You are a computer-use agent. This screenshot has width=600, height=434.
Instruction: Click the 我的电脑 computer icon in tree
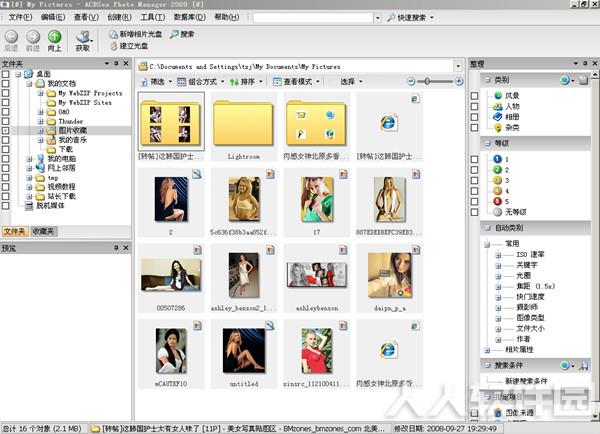pyautogui.click(x=40, y=158)
